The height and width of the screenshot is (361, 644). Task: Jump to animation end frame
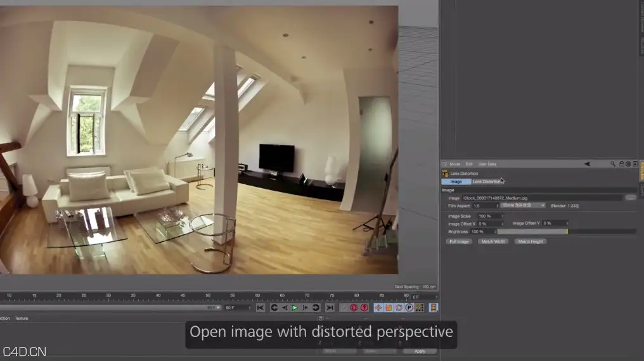(330, 308)
